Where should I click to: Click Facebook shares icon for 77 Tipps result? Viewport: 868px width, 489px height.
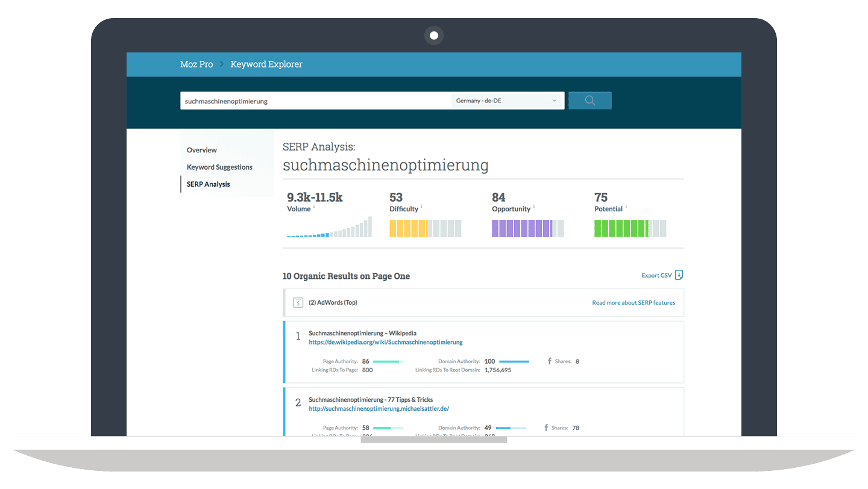(x=546, y=428)
